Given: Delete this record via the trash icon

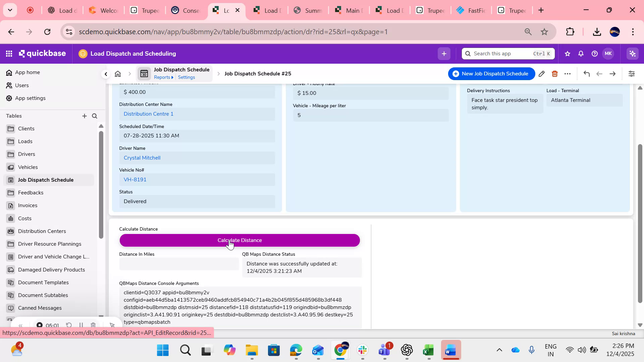Looking at the screenshot, I should pos(554,73).
